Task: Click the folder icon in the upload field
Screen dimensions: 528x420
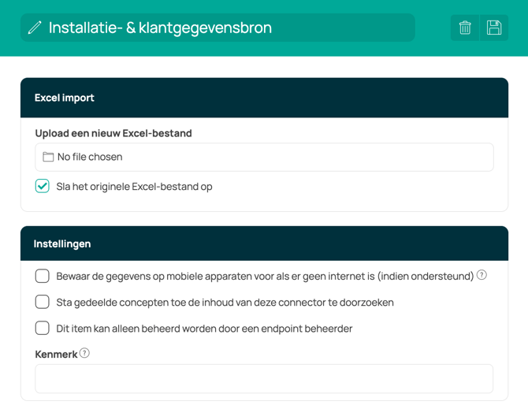Action: click(x=48, y=157)
